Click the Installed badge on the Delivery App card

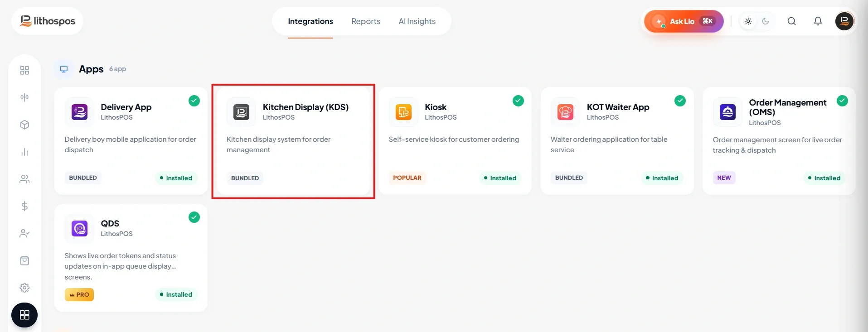(176, 178)
